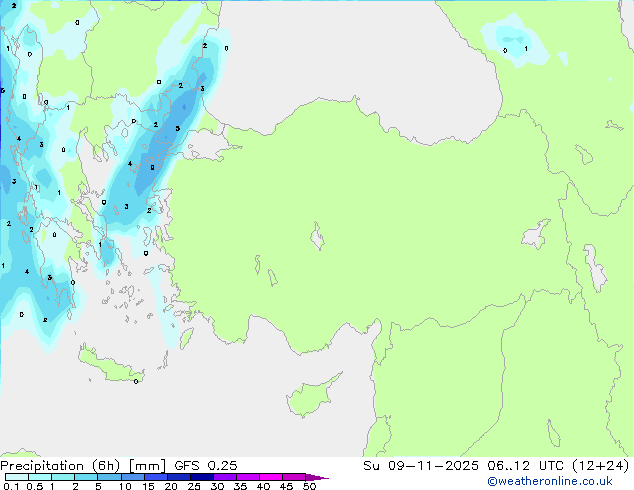634x490 pixels.
Task: Select the bright magenta 40–45 mm swatch
Action: pyautogui.click(x=271, y=477)
